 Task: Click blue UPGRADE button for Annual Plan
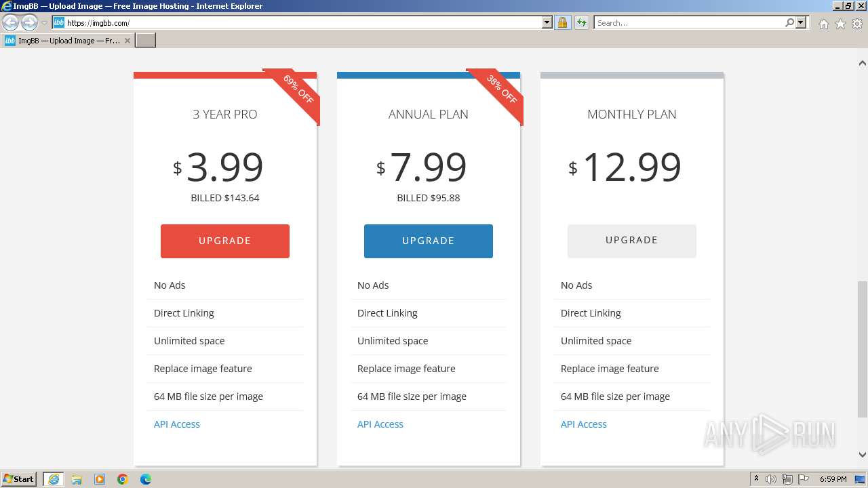[x=429, y=241]
